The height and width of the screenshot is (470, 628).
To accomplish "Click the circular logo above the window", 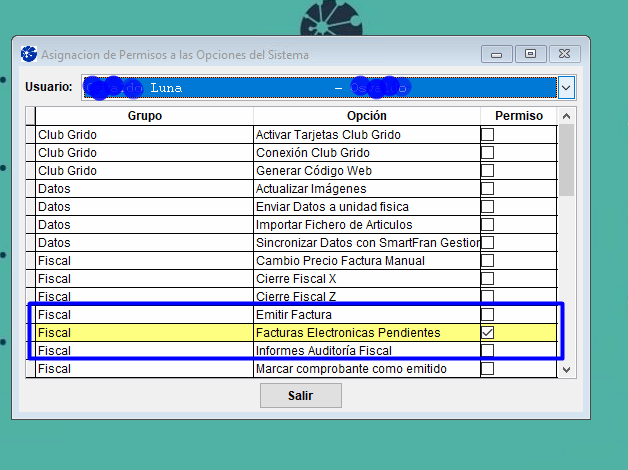I will 331,18.
